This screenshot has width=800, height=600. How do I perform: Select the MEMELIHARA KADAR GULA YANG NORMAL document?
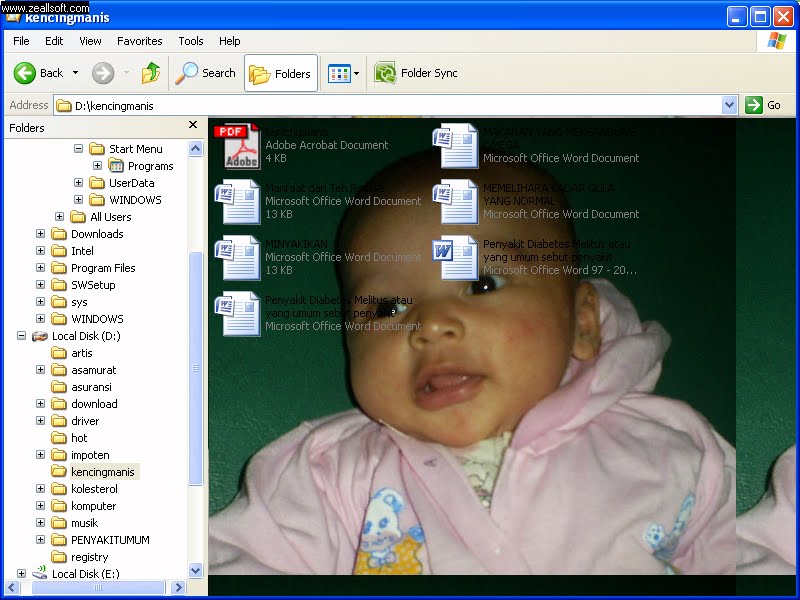tap(455, 200)
